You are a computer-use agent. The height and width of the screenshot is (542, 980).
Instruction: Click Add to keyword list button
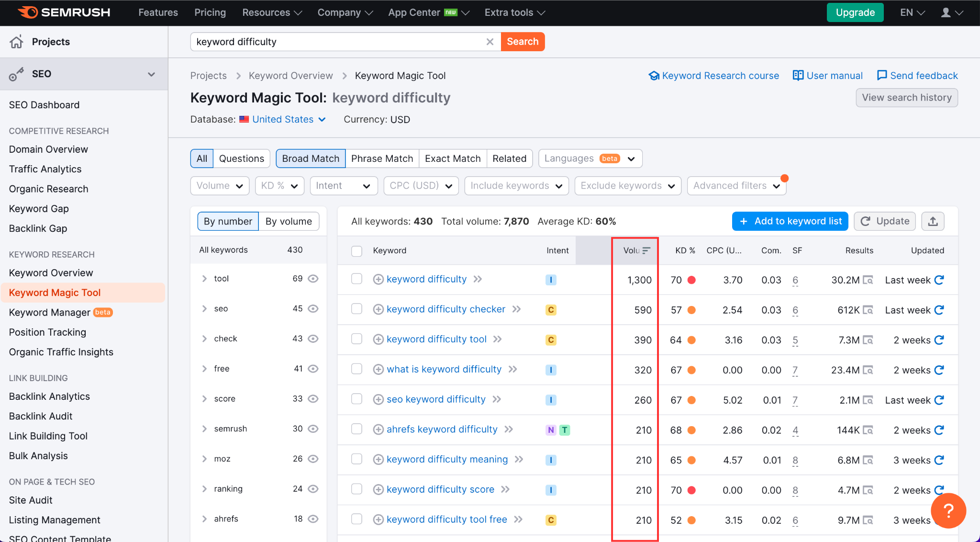click(x=790, y=221)
